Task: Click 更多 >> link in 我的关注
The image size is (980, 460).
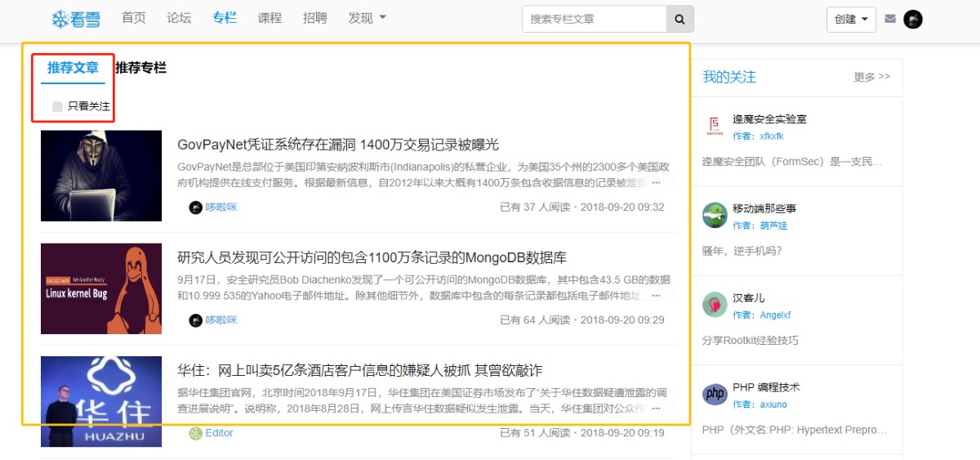Action: [872, 77]
